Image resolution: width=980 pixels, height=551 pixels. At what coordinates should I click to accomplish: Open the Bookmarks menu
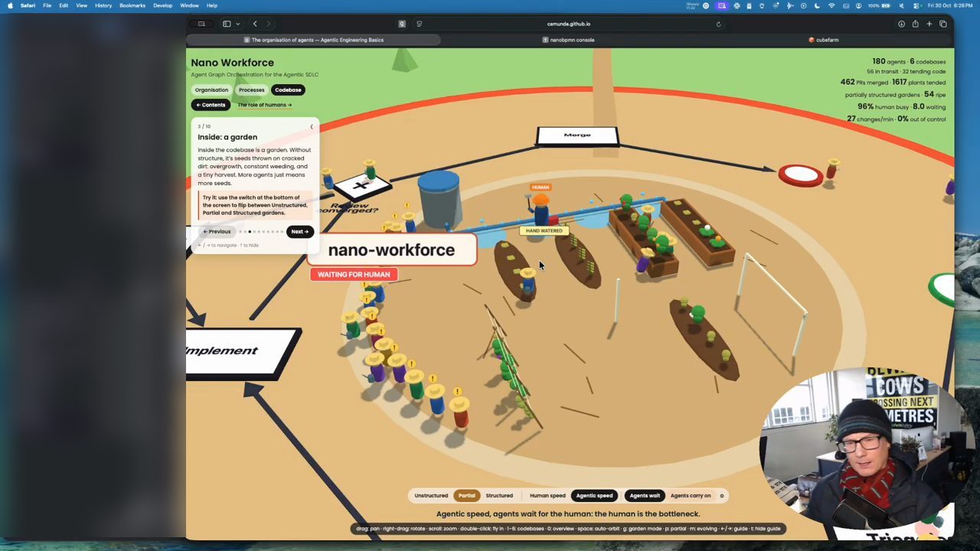tap(132, 5)
